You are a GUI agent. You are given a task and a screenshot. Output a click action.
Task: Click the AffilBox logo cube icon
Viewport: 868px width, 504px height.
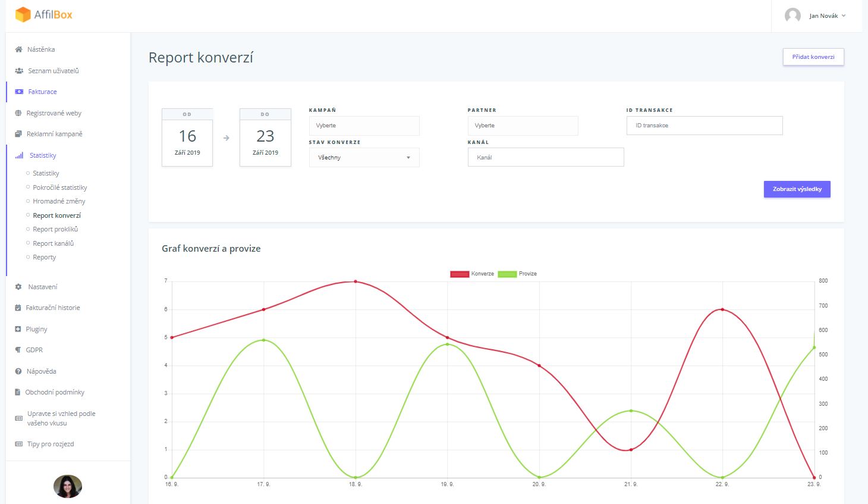(23, 14)
